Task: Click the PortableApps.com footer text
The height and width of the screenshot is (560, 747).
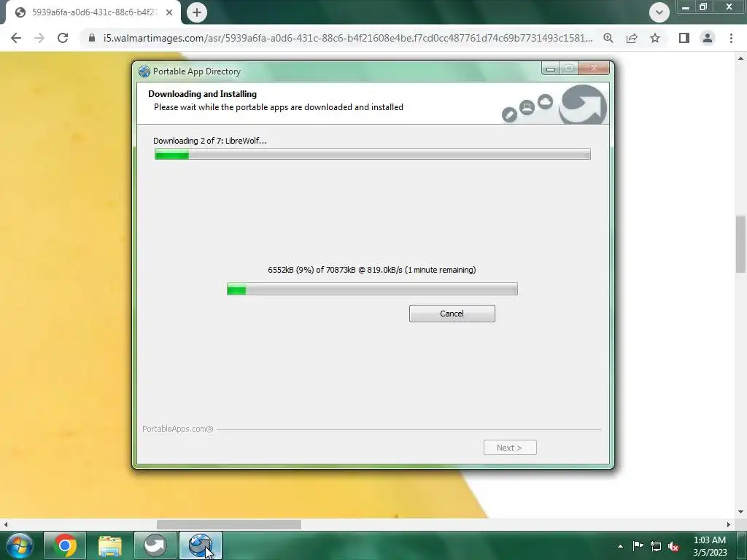Action: pos(178,429)
